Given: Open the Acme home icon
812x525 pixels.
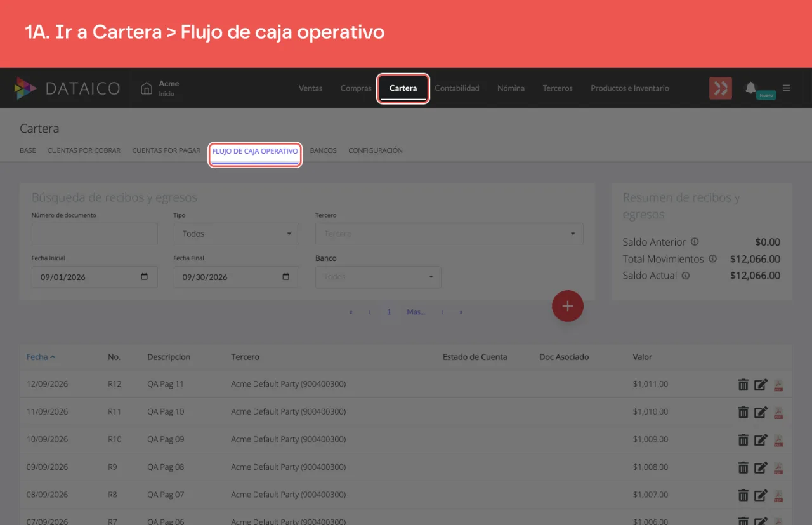Looking at the screenshot, I should point(147,88).
